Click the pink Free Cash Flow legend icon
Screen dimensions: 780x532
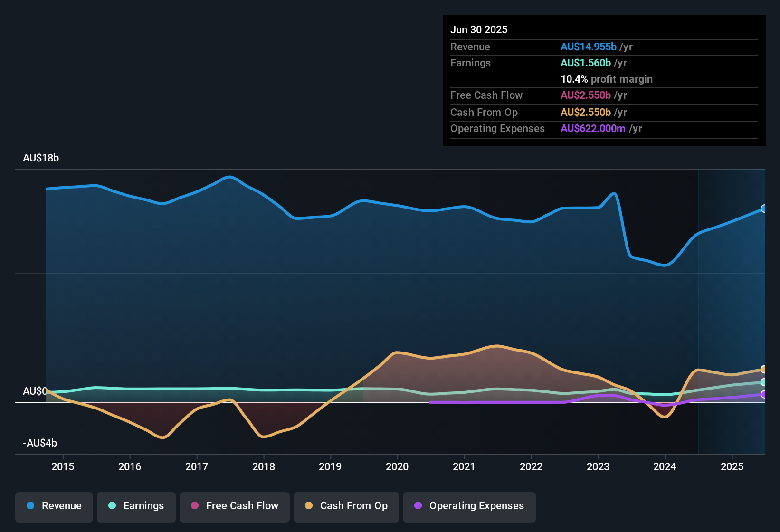coord(195,506)
